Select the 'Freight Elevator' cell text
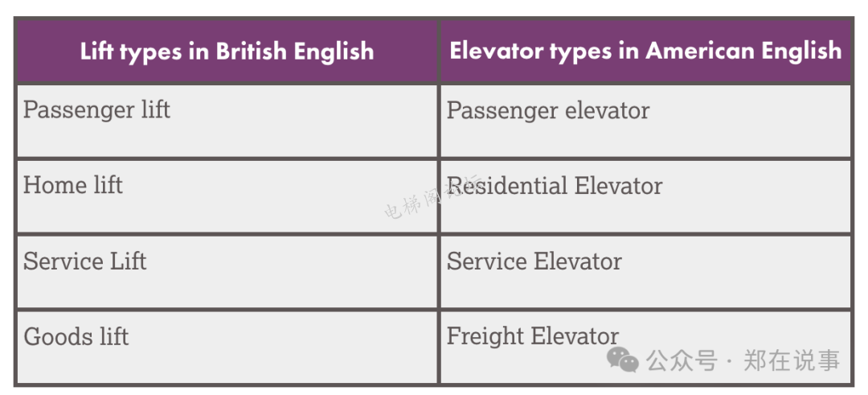The width and height of the screenshot is (868, 395). click(x=533, y=335)
